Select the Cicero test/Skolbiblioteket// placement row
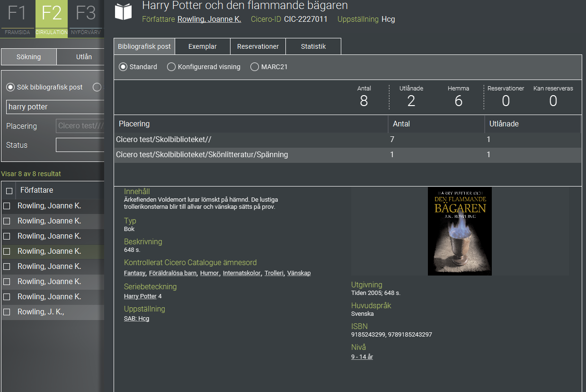The height and width of the screenshot is (392, 586). tap(347, 140)
